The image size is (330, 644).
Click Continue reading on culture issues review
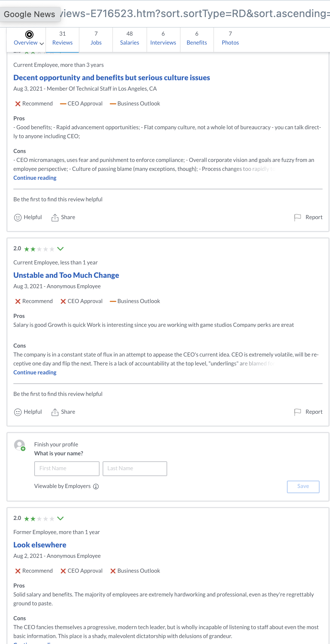35,178
